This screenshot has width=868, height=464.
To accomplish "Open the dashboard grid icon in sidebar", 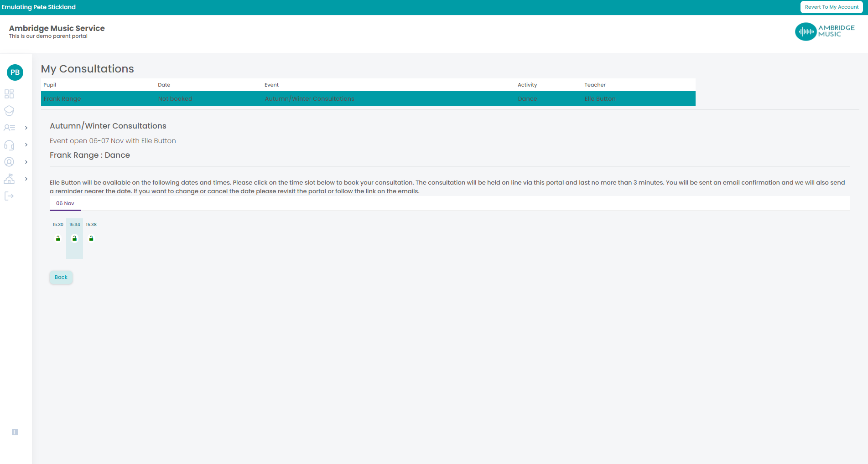I will (x=9, y=94).
